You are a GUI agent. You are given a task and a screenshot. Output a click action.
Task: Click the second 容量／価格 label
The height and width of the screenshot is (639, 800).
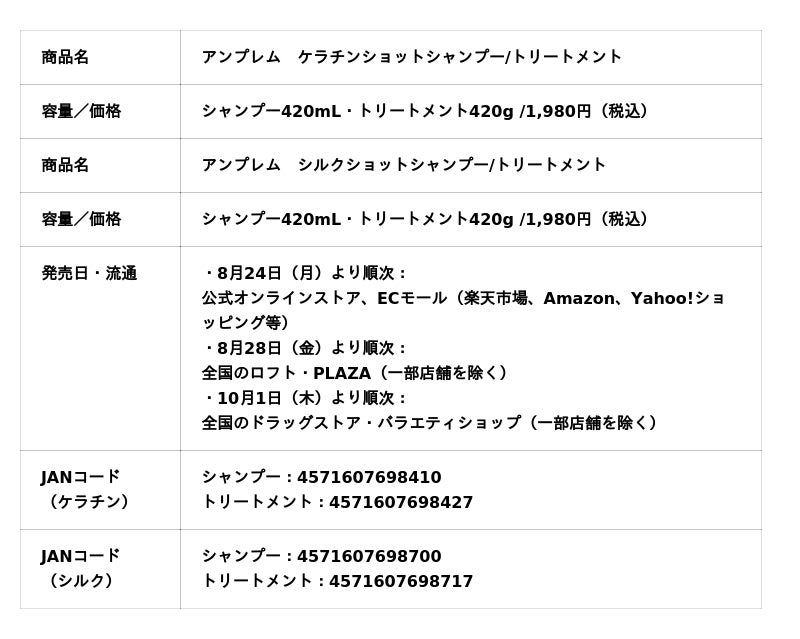pos(81,219)
